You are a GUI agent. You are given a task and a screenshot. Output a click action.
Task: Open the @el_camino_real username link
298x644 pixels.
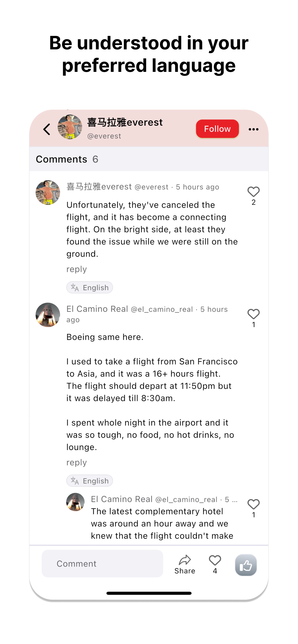[162, 309]
